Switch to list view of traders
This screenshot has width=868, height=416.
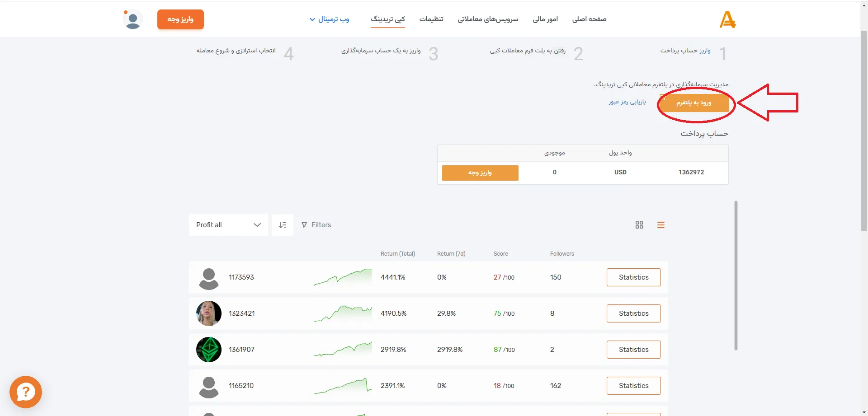click(x=661, y=224)
